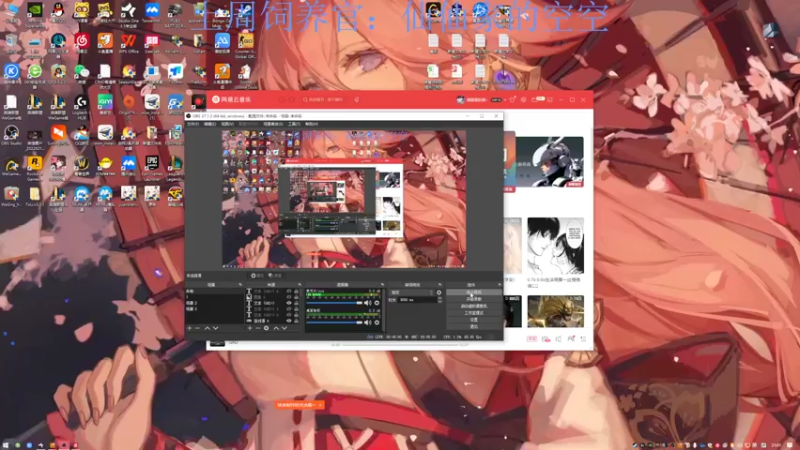800x450 pixels.
Task: Click the Exit button in OBS controls
Action: click(473, 326)
